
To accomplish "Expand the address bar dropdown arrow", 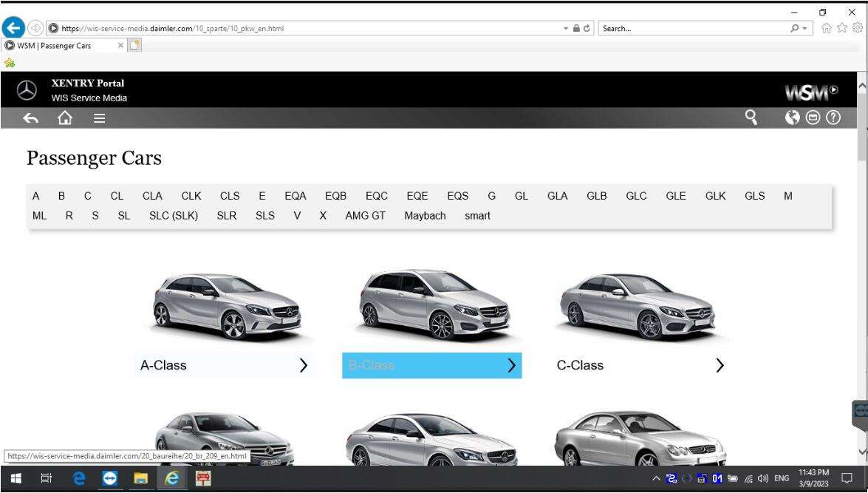I will (x=566, y=28).
